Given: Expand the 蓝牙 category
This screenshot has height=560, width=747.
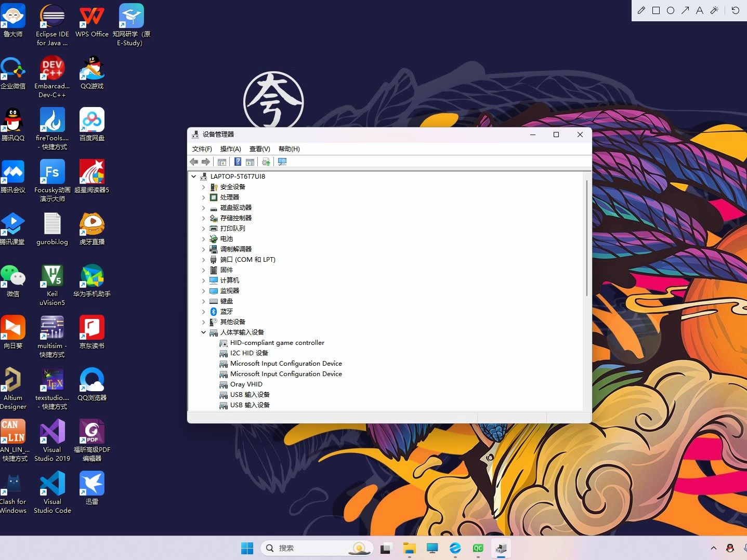Looking at the screenshot, I should pos(203,312).
